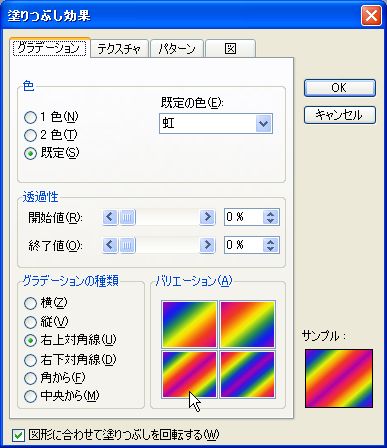
Task: Select the top-left rainbow gradient variation
Action: tap(189, 324)
